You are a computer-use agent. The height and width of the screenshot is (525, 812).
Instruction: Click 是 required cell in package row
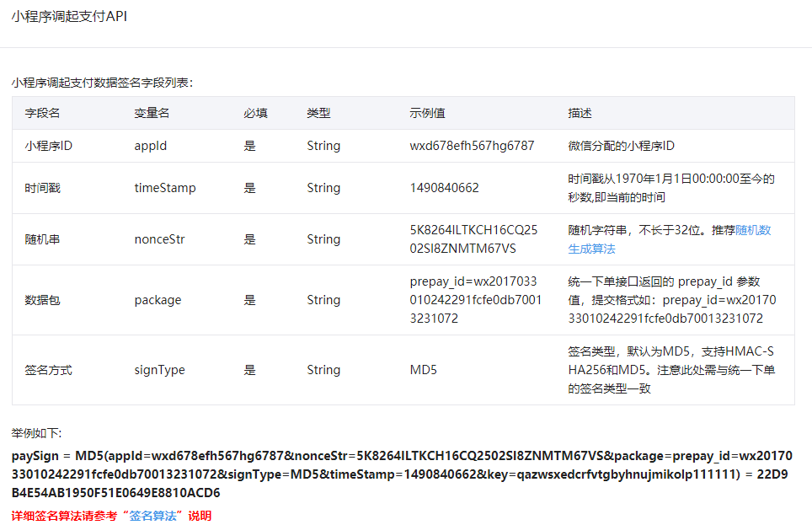point(250,300)
